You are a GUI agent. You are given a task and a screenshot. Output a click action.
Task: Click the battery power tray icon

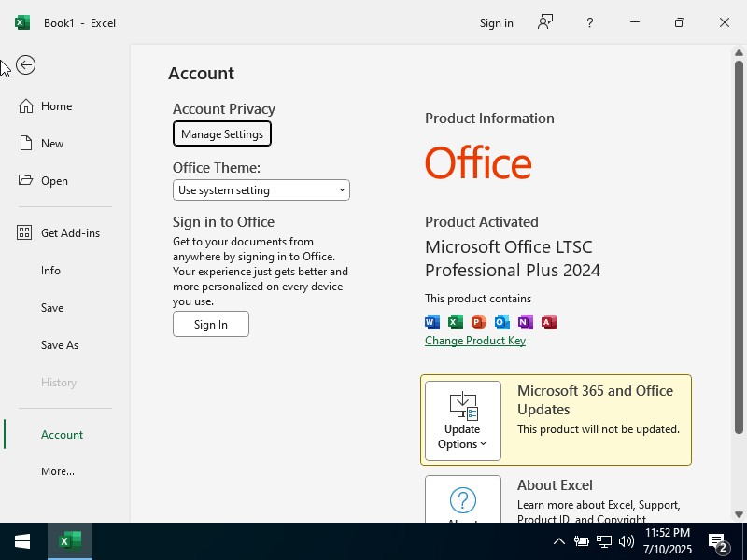click(x=581, y=541)
